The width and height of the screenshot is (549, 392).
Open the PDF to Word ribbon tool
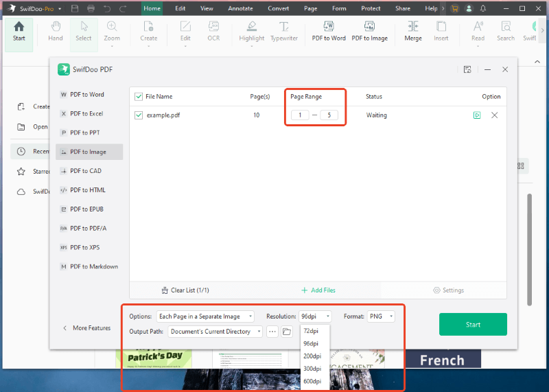tap(329, 32)
